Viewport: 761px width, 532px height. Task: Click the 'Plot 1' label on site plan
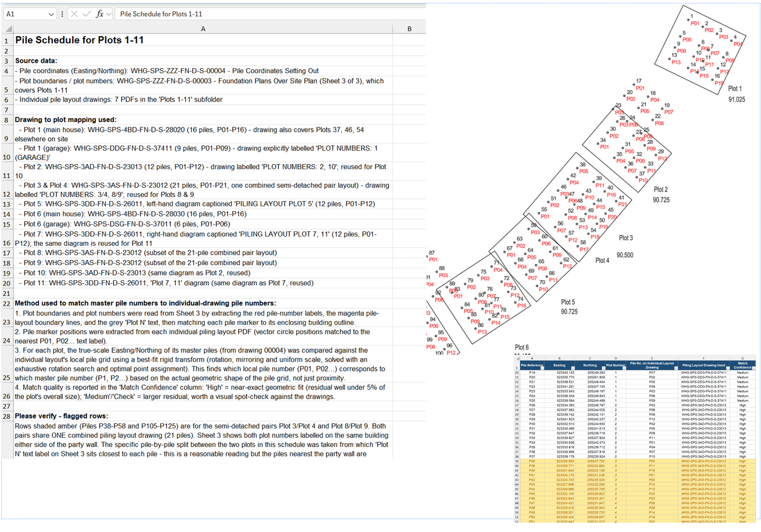click(x=735, y=88)
